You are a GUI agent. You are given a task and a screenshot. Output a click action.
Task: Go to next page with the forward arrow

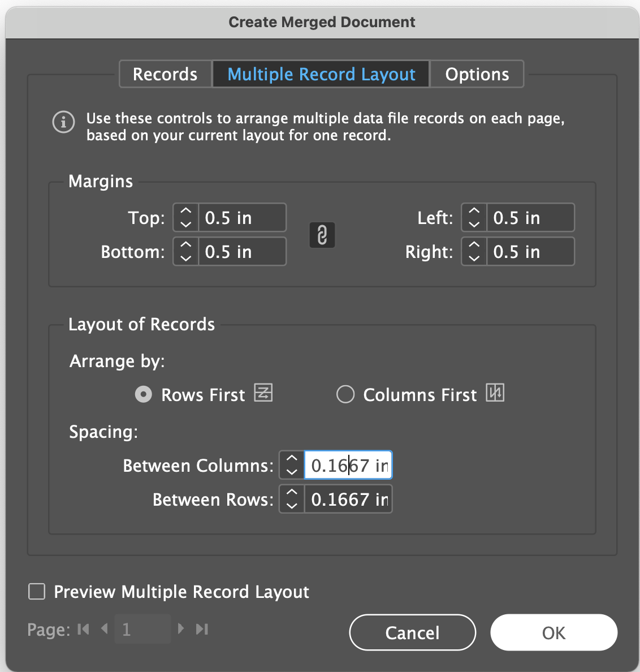181,628
